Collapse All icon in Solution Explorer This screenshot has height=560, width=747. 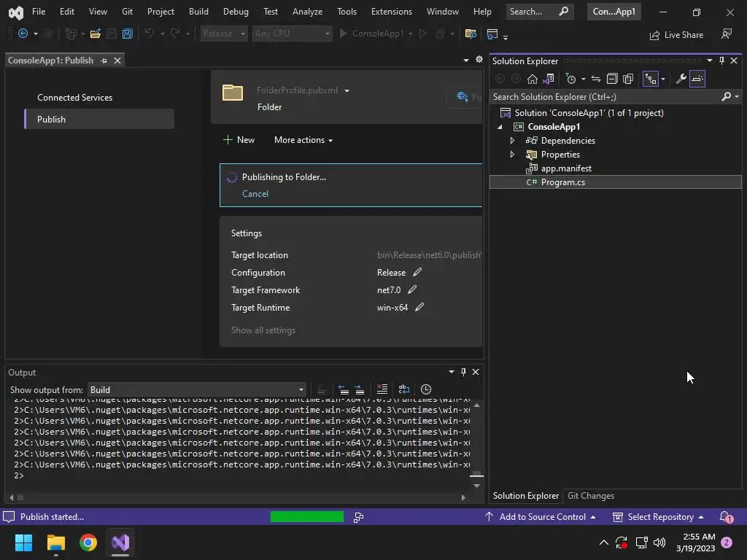coord(612,79)
